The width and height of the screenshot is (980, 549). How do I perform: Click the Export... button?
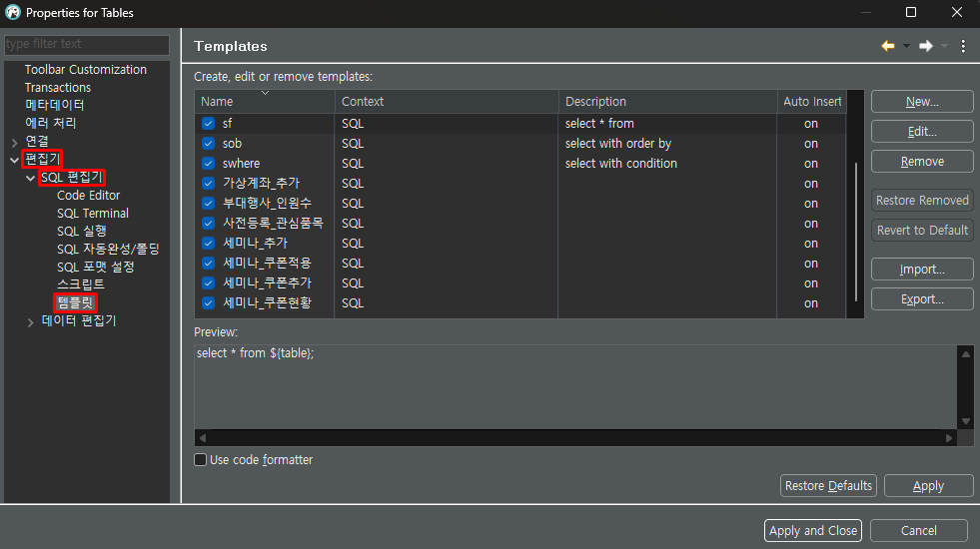coord(922,299)
